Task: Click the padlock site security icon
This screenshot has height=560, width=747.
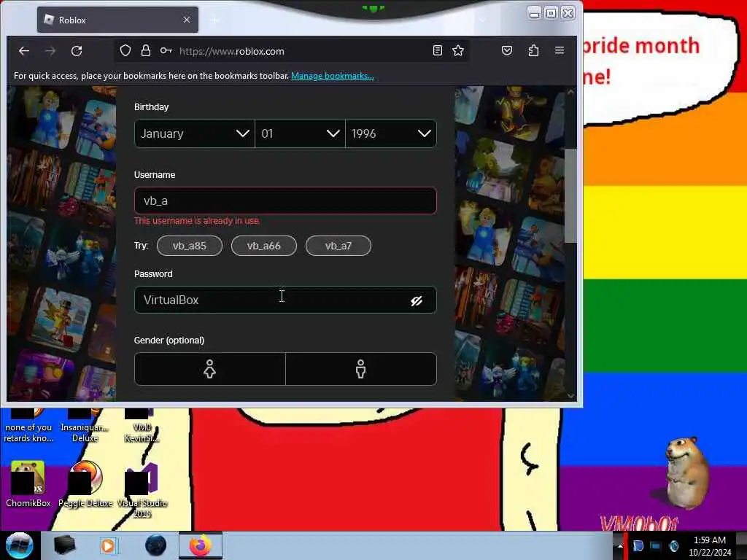Action: point(146,51)
